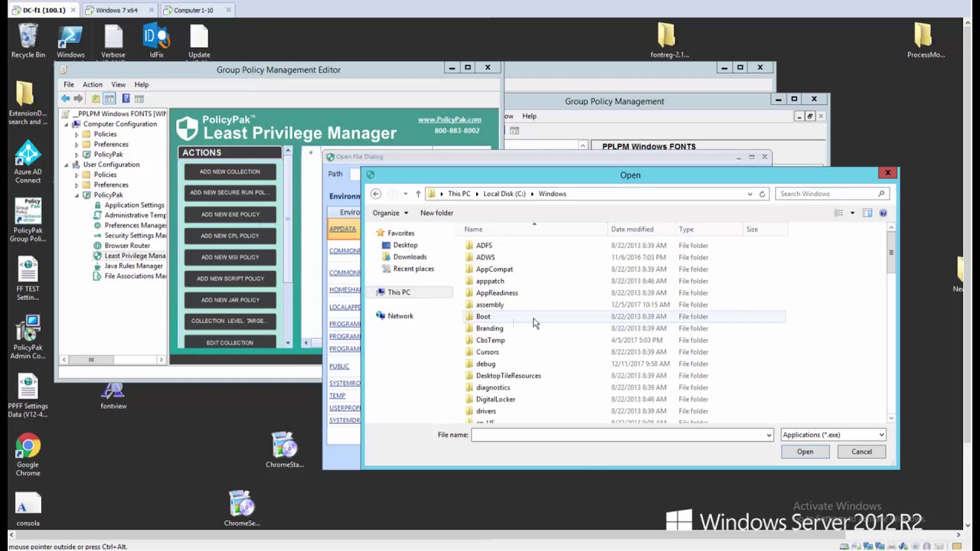980x551 pixels.
Task: Click the Back arrow in Group Policy Management Editor
Action: click(66, 99)
